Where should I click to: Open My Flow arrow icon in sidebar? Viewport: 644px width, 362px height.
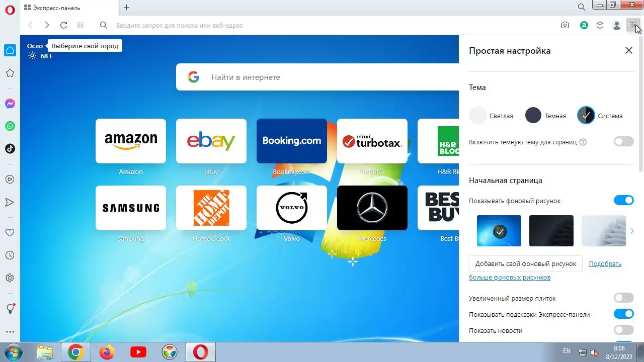[x=10, y=202]
